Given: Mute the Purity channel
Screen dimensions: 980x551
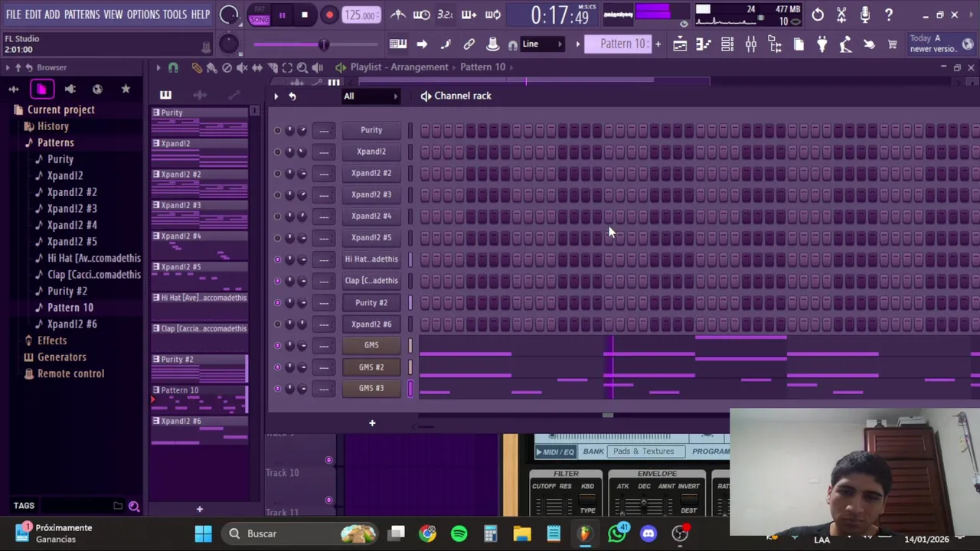Looking at the screenshot, I should tap(277, 131).
